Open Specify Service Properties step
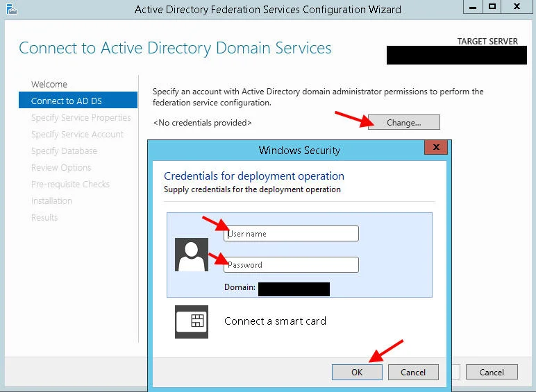This screenshot has width=536, height=392. click(81, 117)
